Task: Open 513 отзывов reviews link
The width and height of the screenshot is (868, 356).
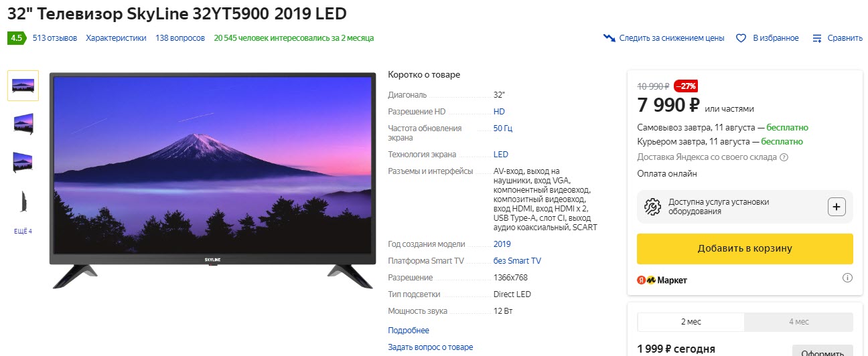Action: pos(55,38)
